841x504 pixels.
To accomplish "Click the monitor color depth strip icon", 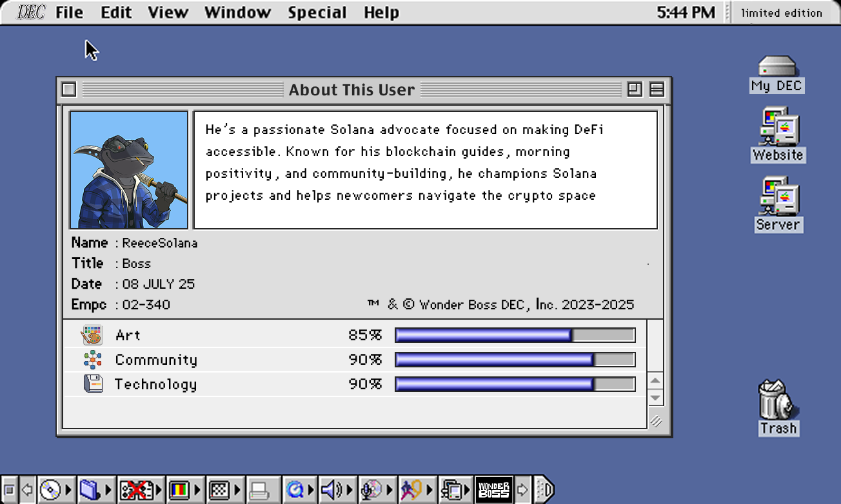I will pos(179,490).
